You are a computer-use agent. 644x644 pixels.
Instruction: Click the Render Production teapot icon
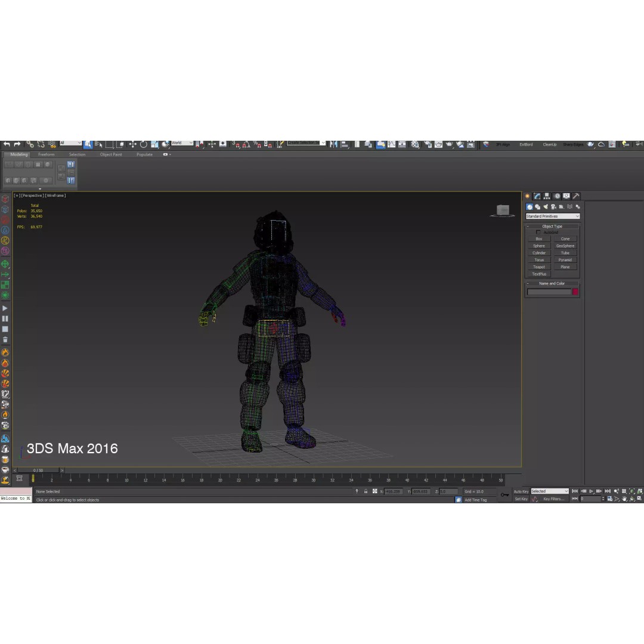[x=450, y=144]
